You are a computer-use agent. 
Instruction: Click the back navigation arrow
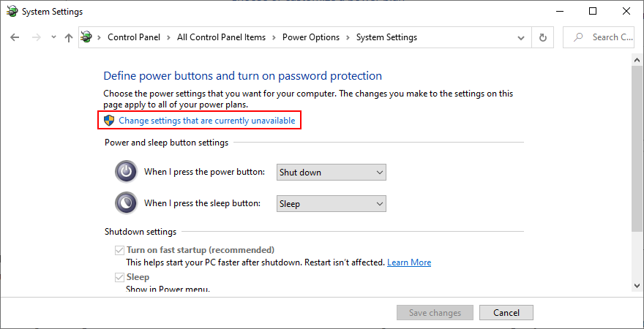click(x=15, y=37)
